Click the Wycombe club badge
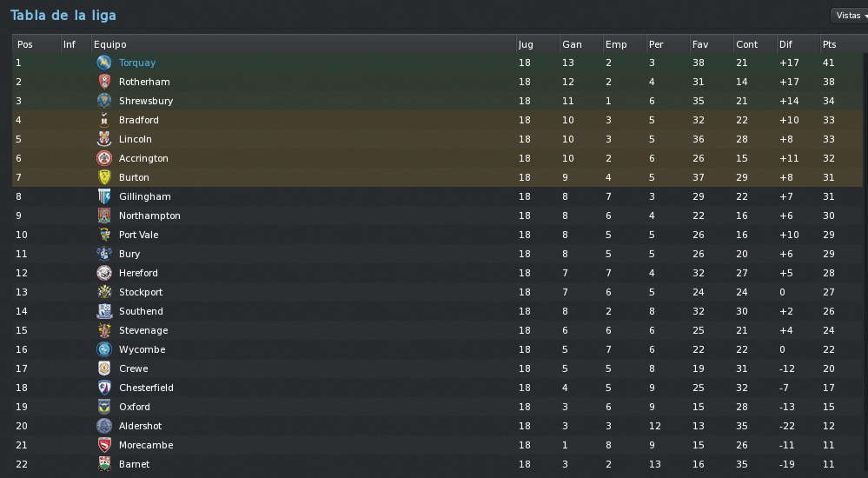The width and height of the screenshot is (868, 478). 104,349
